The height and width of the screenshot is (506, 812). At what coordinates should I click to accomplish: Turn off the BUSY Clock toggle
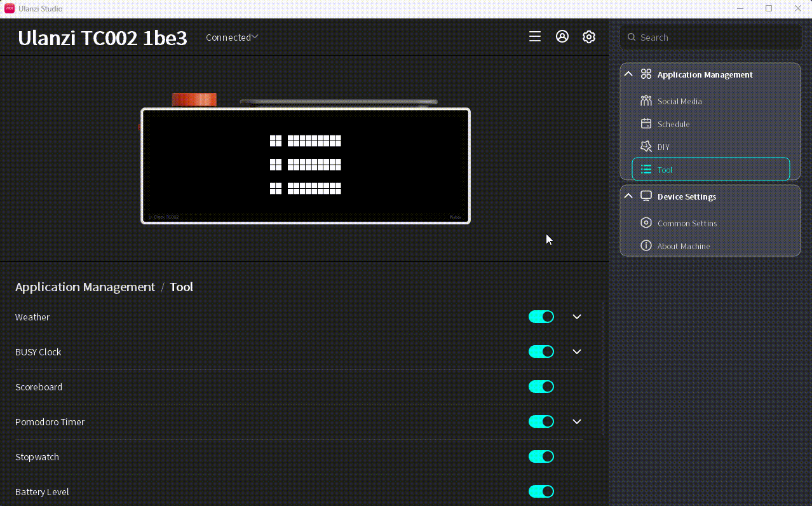541,352
